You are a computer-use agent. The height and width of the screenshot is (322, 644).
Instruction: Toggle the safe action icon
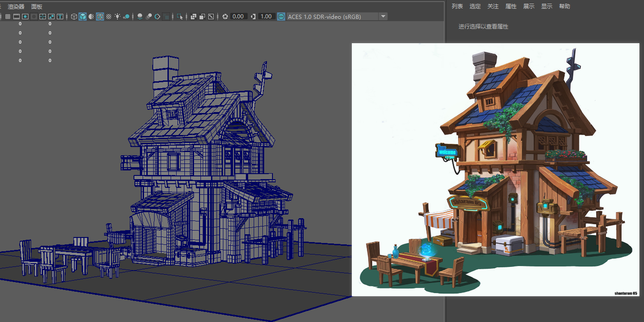(x=51, y=17)
